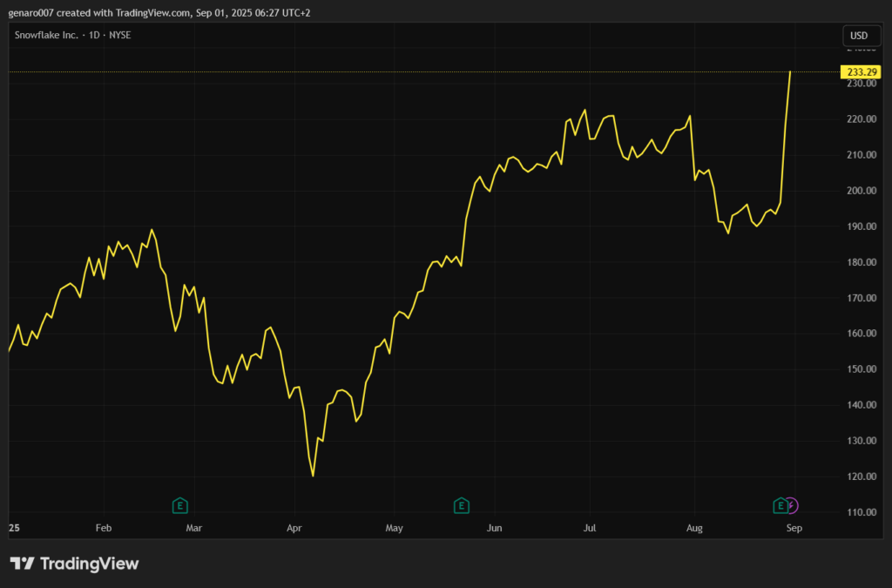
Task: Select the Aug label on time axis
Action: point(694,528)
